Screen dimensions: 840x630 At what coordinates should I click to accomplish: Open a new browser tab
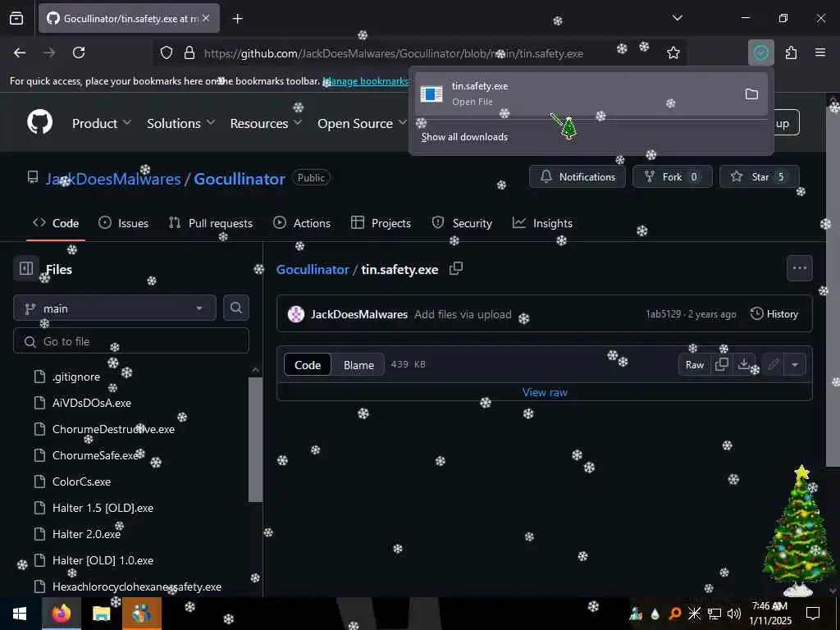[237, 19]
